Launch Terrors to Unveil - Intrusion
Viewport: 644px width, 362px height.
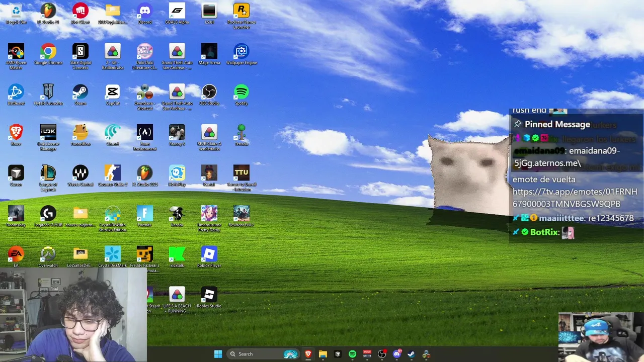[x=242, y=178]
